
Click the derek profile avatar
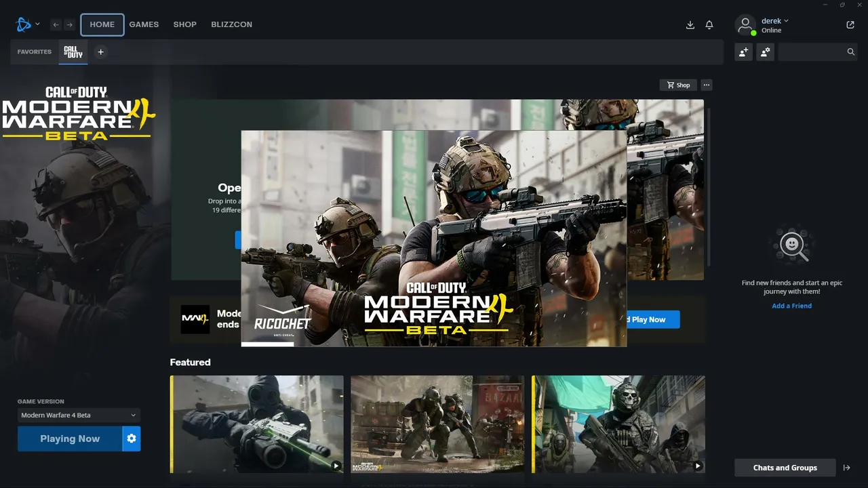point(745,25)
